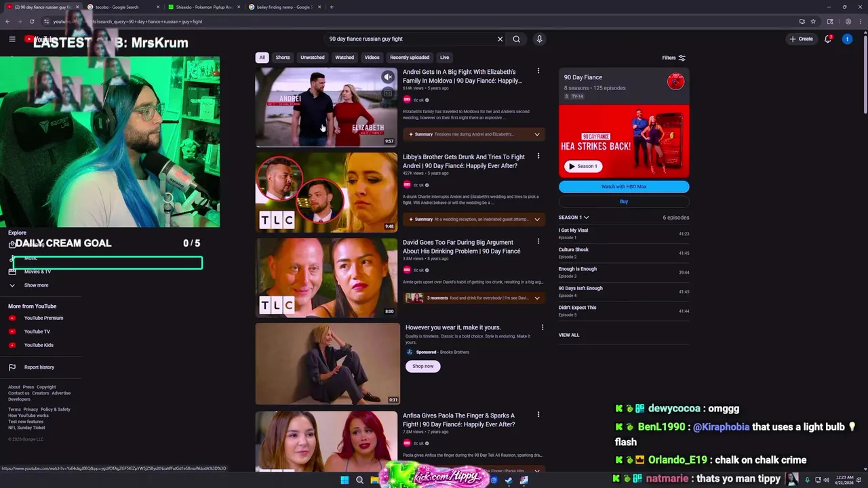The image size is (868, 488).
Task: Open Enough is Enough episode 3
Action: (x=624, y=272)
